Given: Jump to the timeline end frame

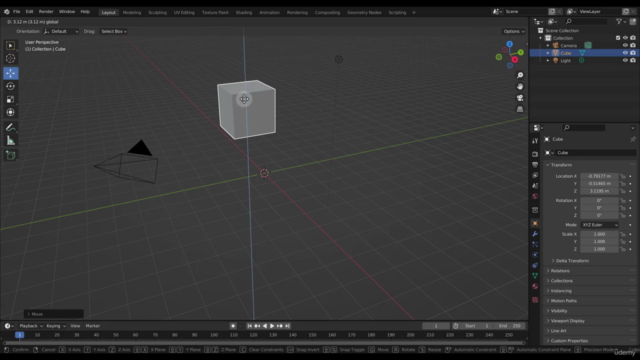Looking at the screenshot, I should click(x=287, y=326).
